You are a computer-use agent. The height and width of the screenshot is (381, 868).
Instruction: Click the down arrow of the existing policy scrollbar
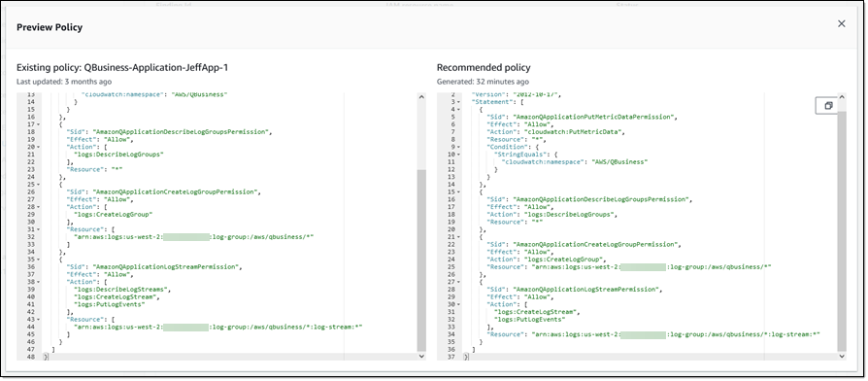(421, 357)
